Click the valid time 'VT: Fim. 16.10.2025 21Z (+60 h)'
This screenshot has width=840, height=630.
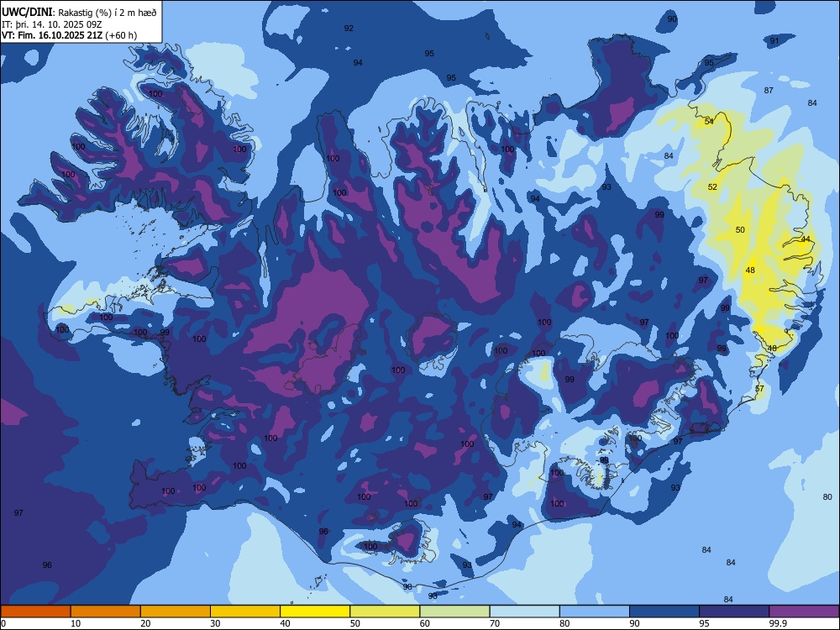coord(69,35)
